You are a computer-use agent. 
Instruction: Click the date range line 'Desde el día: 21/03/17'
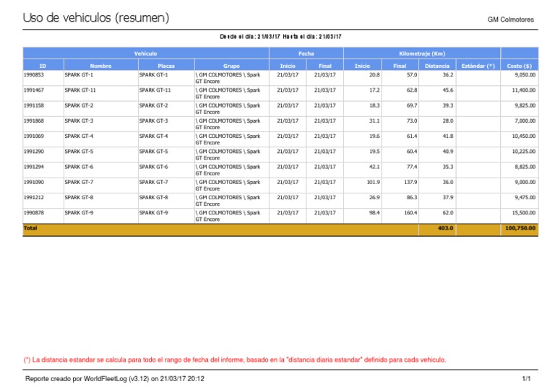[x=250, y=36]
